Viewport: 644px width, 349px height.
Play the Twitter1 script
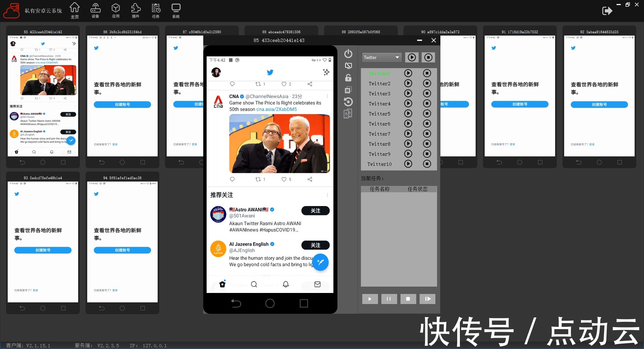click(408, 73)
